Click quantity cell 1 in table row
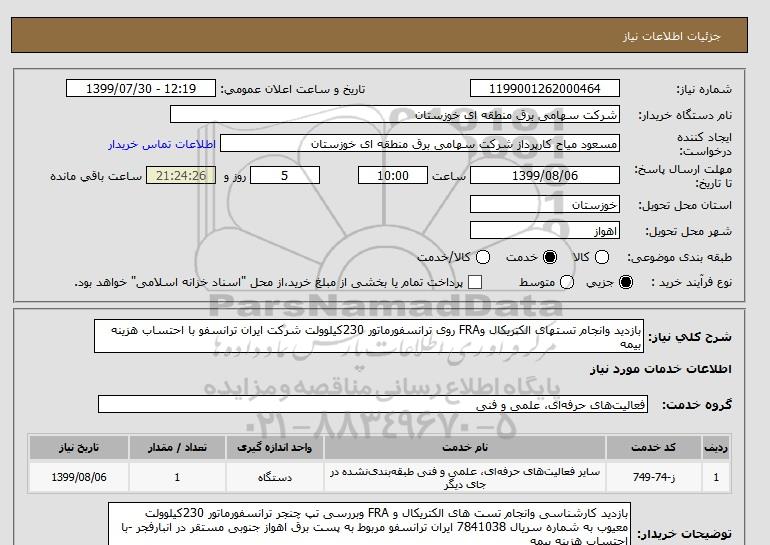The image size is (770, 545). 177,477
